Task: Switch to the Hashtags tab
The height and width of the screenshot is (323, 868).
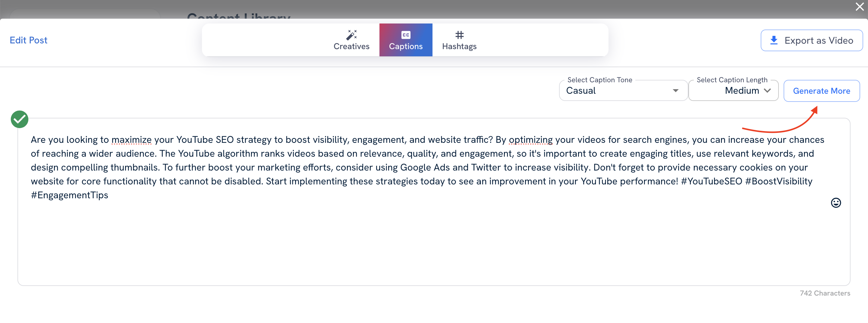Action: point(459,40)
